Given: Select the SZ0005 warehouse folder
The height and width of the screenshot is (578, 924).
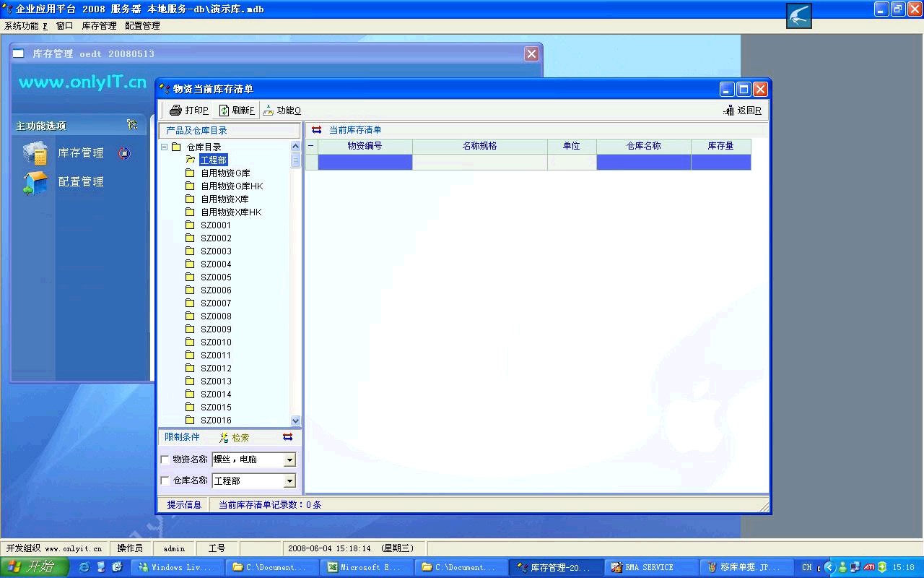Looking at the screenshot, I should (x=216, y=277).
